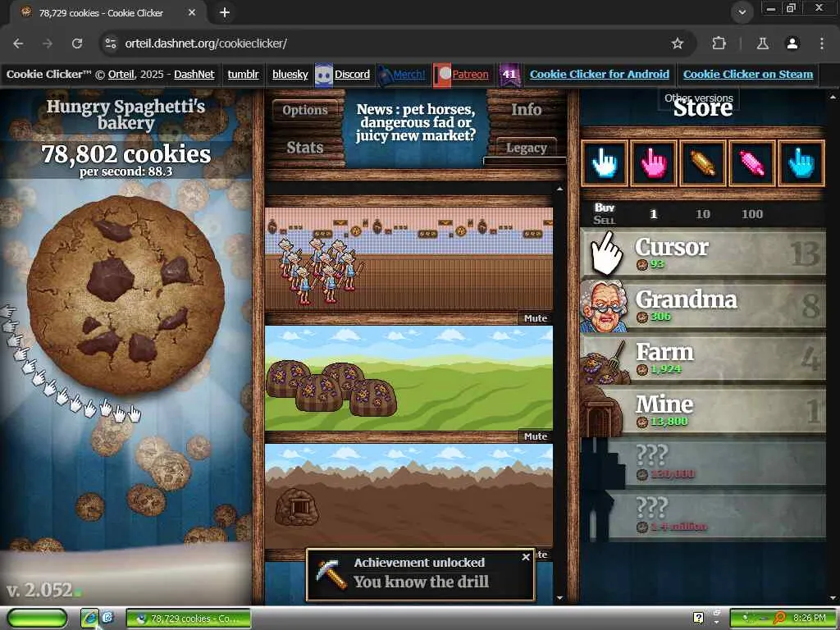Buy the pink rolling pin upgrade
840x630 pixels.
(x=752, y=163)
